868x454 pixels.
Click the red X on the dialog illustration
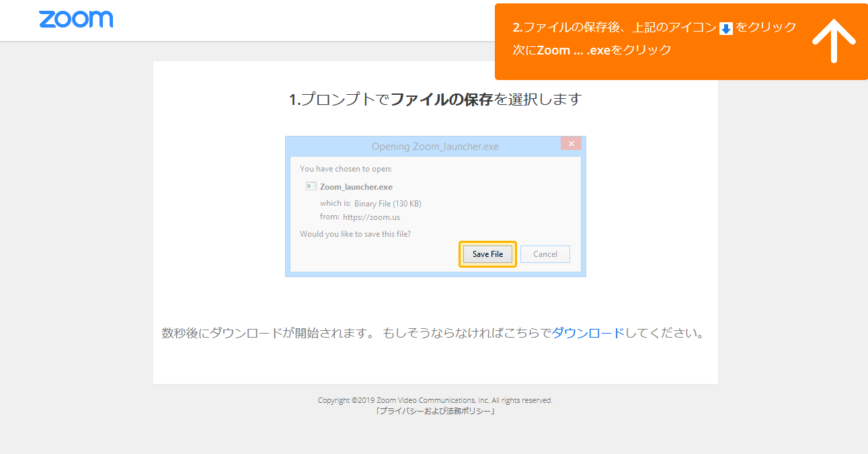pyautogui.click(x=571, y=144)
